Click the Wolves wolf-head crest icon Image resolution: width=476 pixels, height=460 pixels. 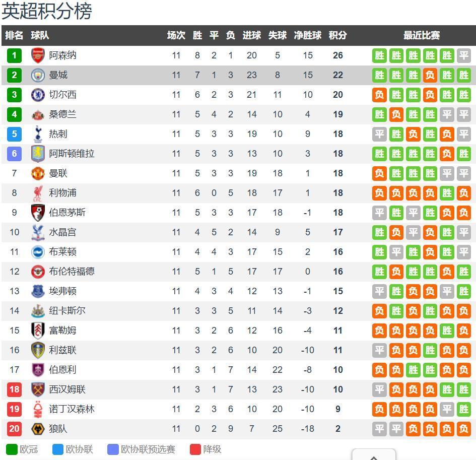[x=38, y=429]
